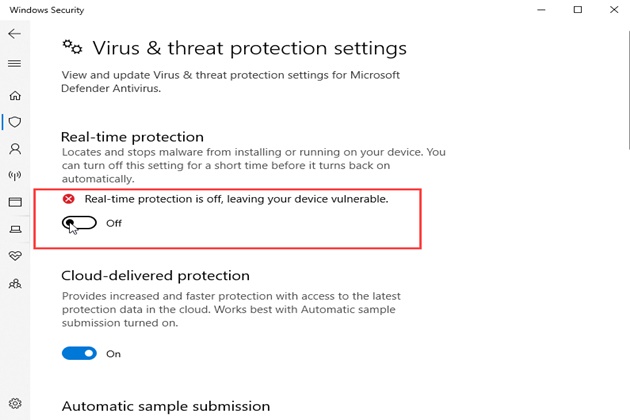
Task: Open Account protection person icon
Action: pos(15,149)
